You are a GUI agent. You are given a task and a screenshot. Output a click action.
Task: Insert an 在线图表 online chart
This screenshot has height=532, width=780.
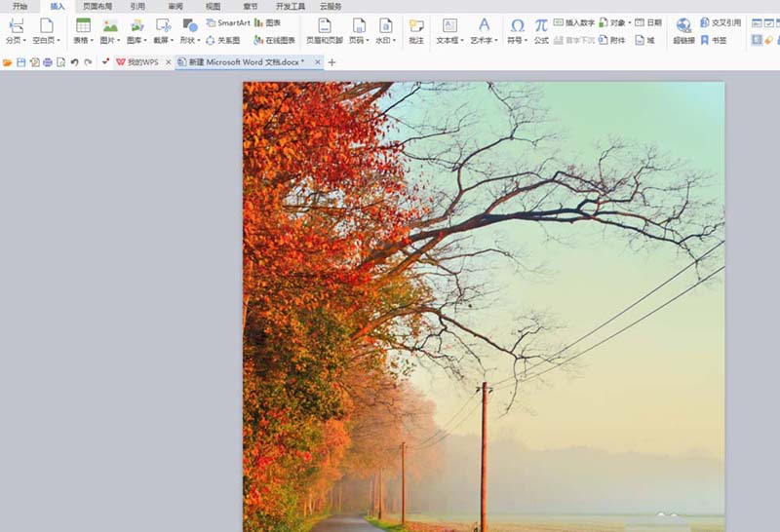click(x=274, y=40)
